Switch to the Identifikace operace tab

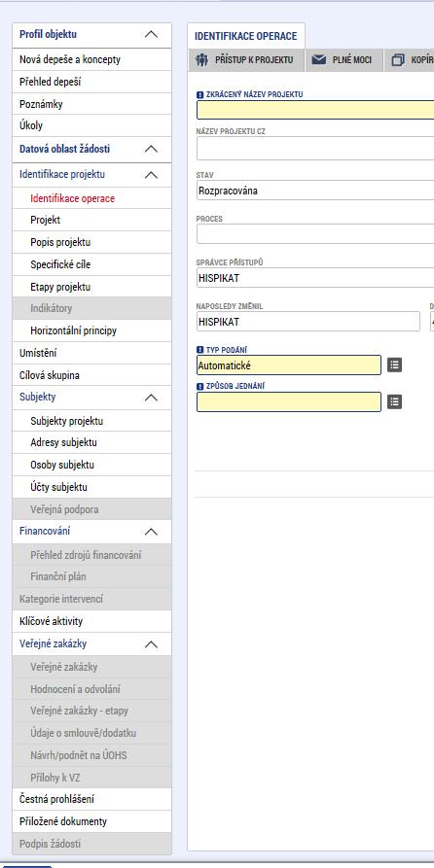click(246, 36)
